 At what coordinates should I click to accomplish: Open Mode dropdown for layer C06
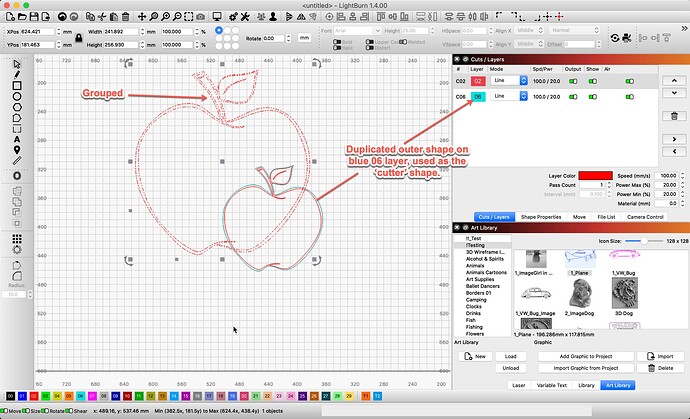click(509, 96)
